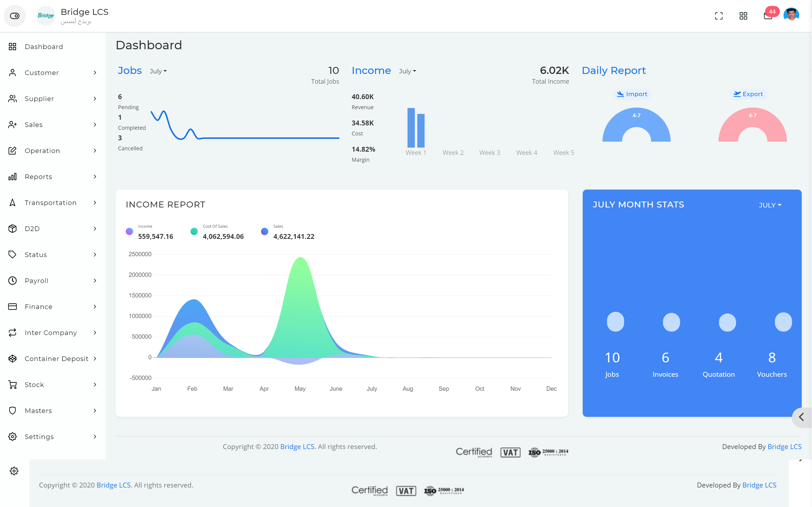The height and width of the screenshot is (507, 812).
Task: Open the Dashboard menu item
Action: 44,47
